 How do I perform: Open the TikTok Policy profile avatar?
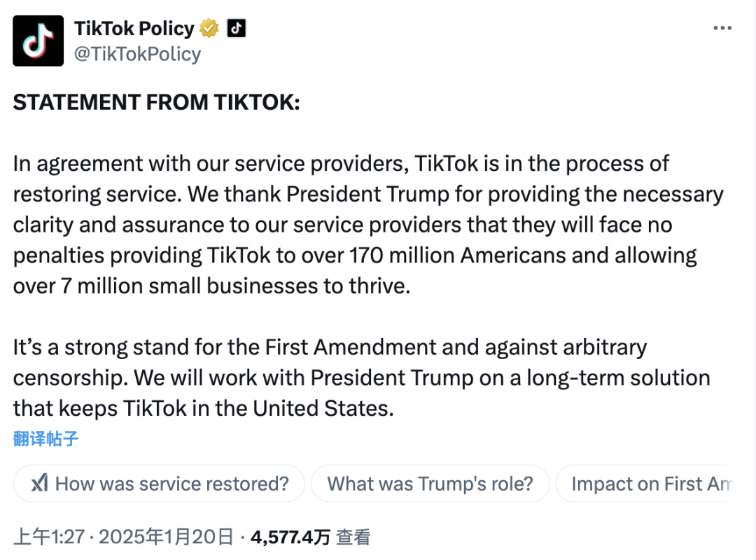[38, 41]
